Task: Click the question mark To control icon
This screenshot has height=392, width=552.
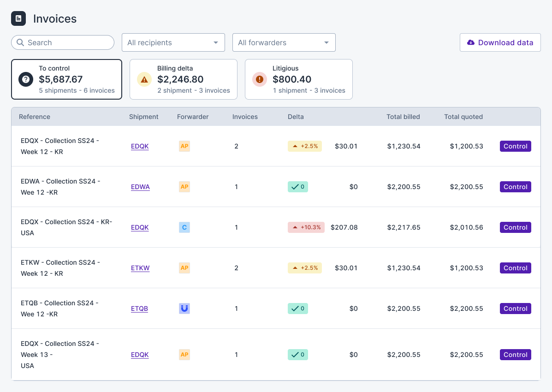Action: [26, 79]
